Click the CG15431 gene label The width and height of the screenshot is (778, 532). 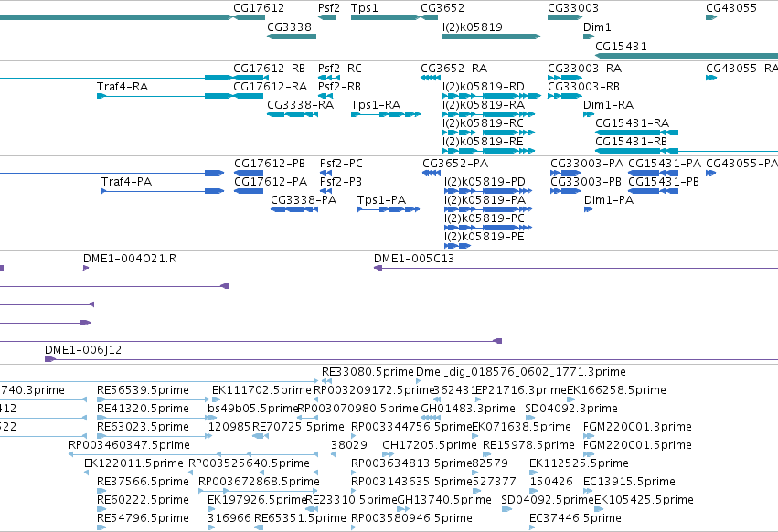(621, 47)
